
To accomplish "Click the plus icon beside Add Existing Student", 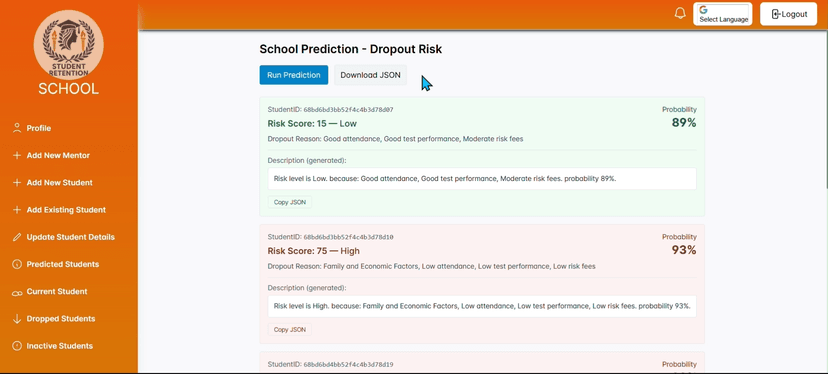I will 17,210.
